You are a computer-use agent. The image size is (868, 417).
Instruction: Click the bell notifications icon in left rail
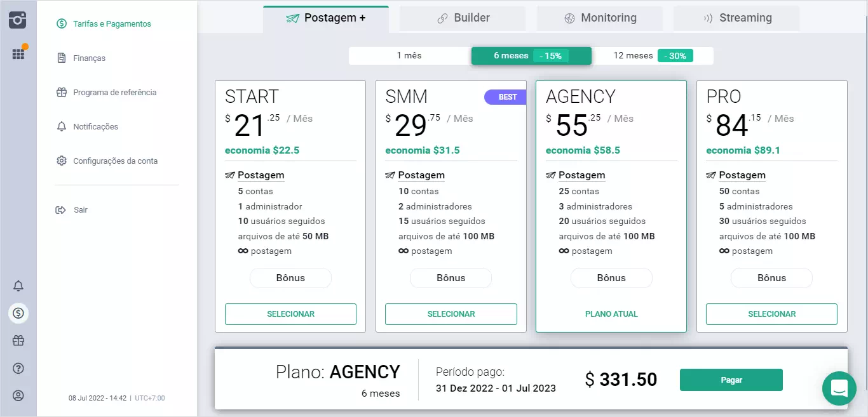coord(18,286)
